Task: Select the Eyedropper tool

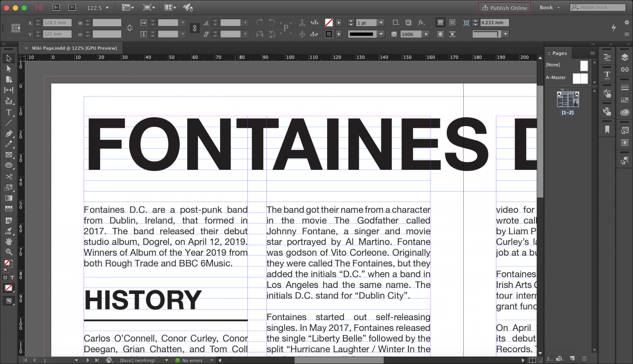Action: (x=9, y=230)
